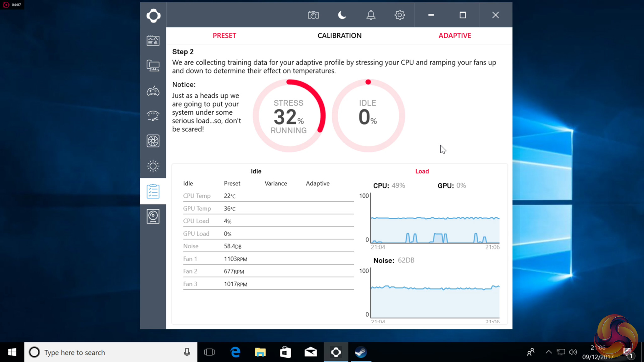Screen dimensions: 644x362
Task: Open the overclocking gauge sidebar icon
Action: 153,116
